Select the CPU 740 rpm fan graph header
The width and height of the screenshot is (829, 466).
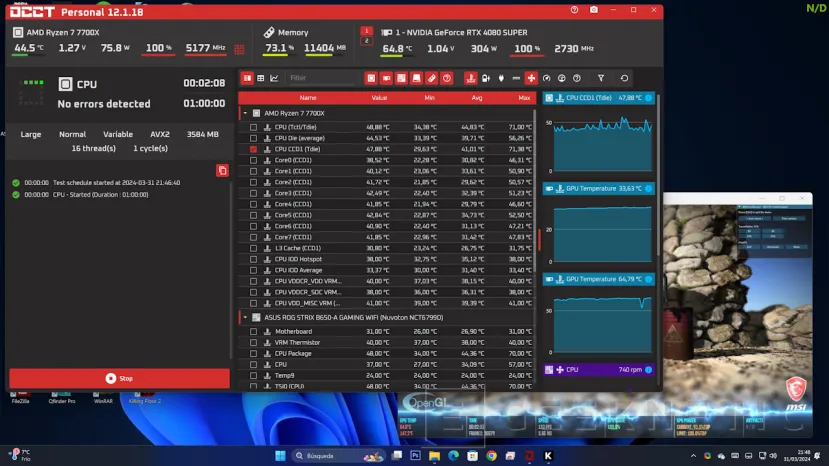pos(598,370)
